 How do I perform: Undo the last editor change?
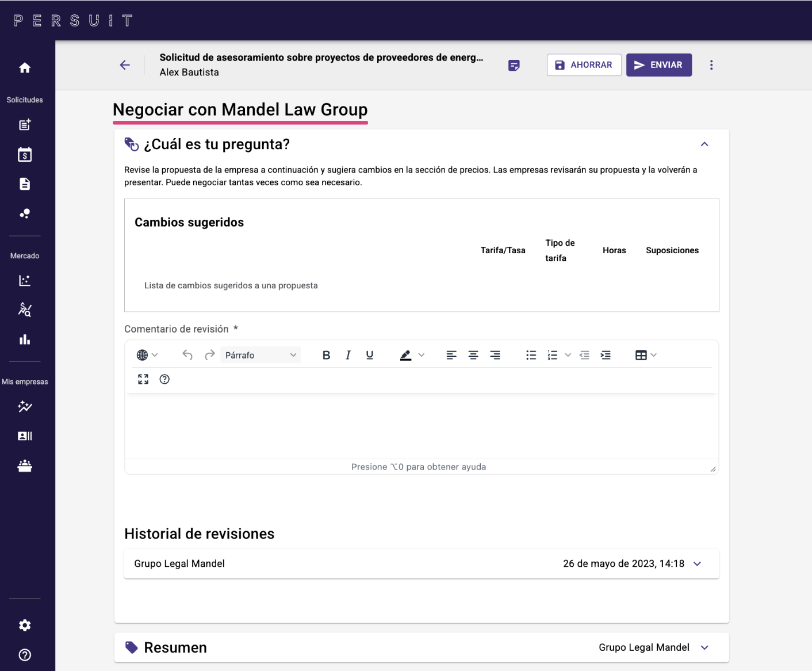[187, 355]
